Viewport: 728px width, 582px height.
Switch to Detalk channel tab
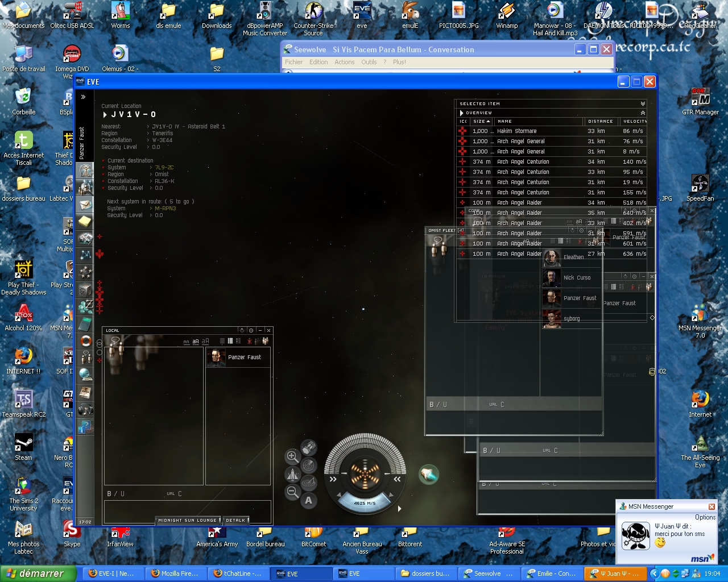[235, 520]
